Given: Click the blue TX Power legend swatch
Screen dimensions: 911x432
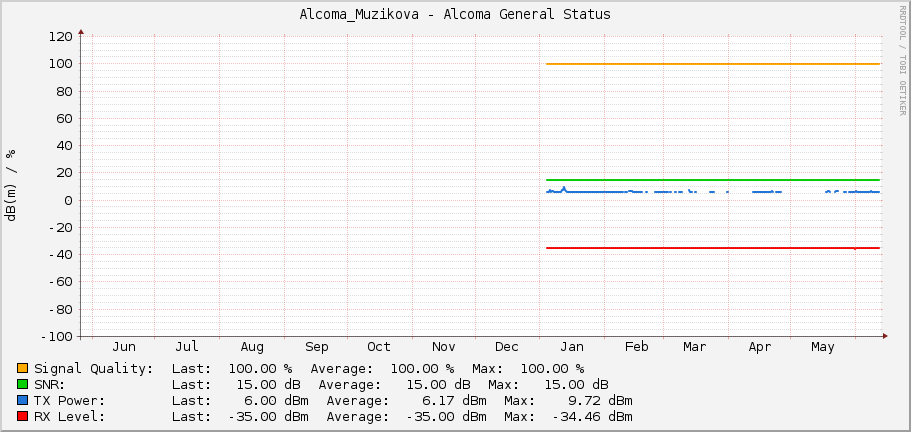Looking at the screenshot, I should point(23,400).
